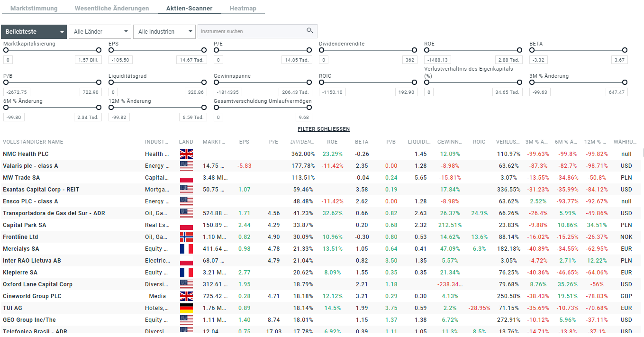Click the UK flag for NMC Health PLC
This screenshot has height=337, width=644.
(186, 154)
